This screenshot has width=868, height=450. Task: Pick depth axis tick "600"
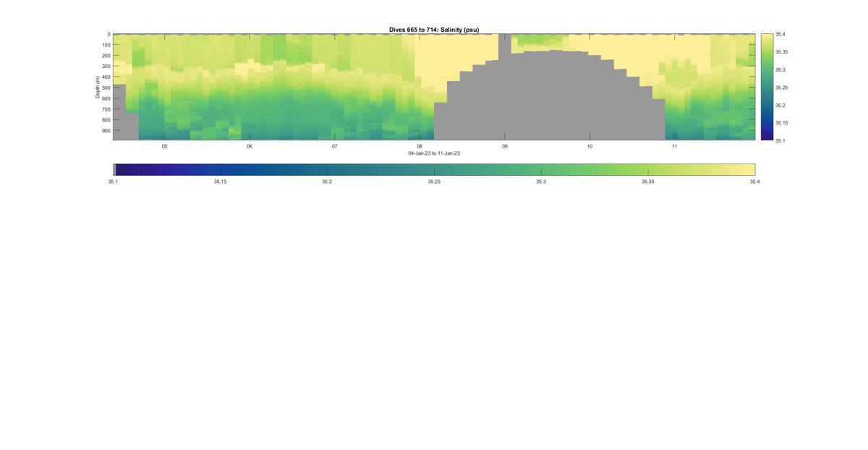coord(106,98)
